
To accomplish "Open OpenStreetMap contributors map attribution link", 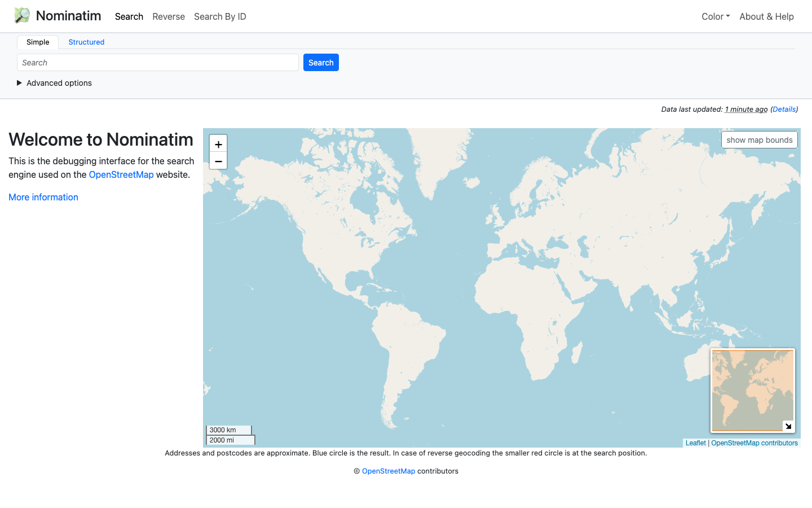I will [x=754, y=443].
